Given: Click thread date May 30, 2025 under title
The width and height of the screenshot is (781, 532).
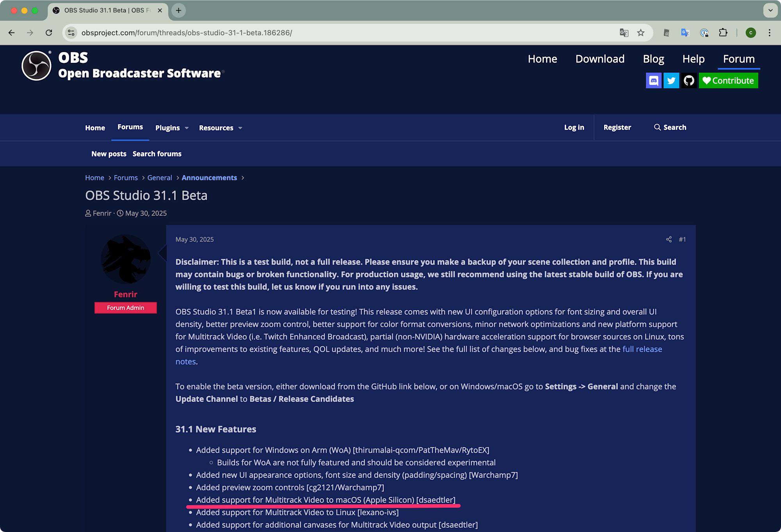Looking at the screenshot, I should (x=146, y=213).
